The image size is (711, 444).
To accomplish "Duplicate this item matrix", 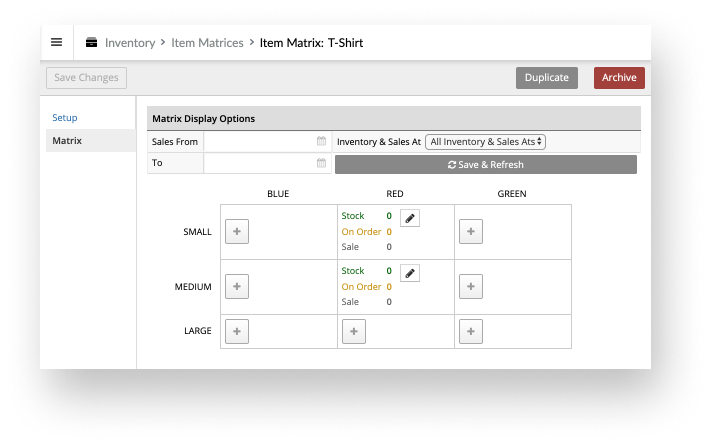I will coord(547,78).
